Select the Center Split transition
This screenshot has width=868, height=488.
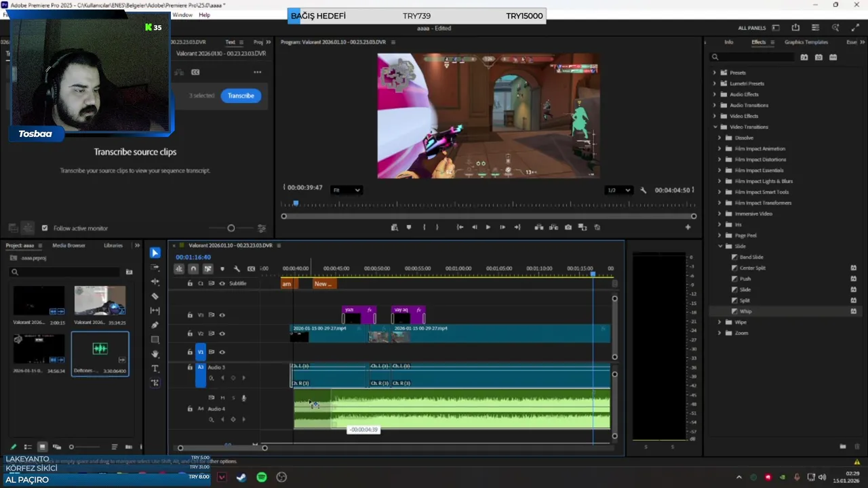tap(753, 268)
